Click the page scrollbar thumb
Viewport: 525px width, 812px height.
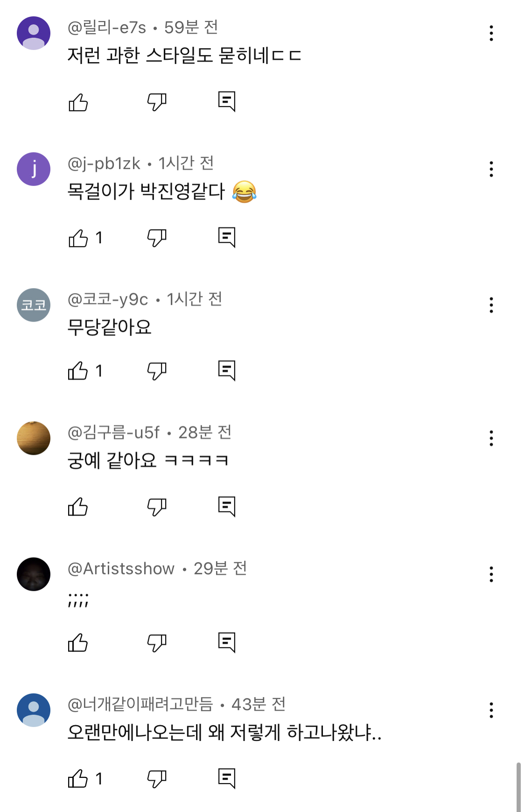click(518, 787)
